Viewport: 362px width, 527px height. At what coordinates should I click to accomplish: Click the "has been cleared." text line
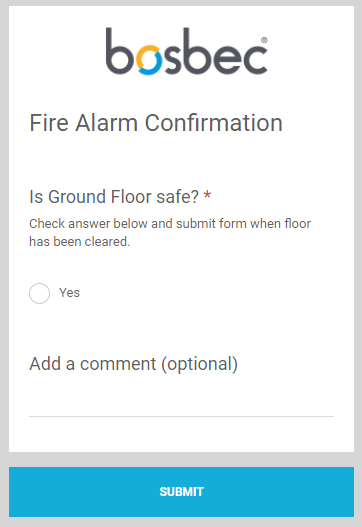click(79, 241)
